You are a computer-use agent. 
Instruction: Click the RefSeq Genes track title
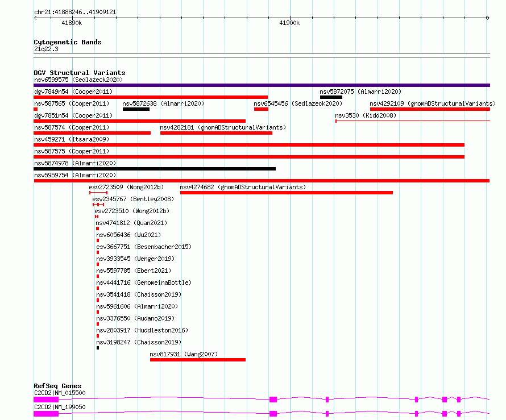click(x=57, y=386)
